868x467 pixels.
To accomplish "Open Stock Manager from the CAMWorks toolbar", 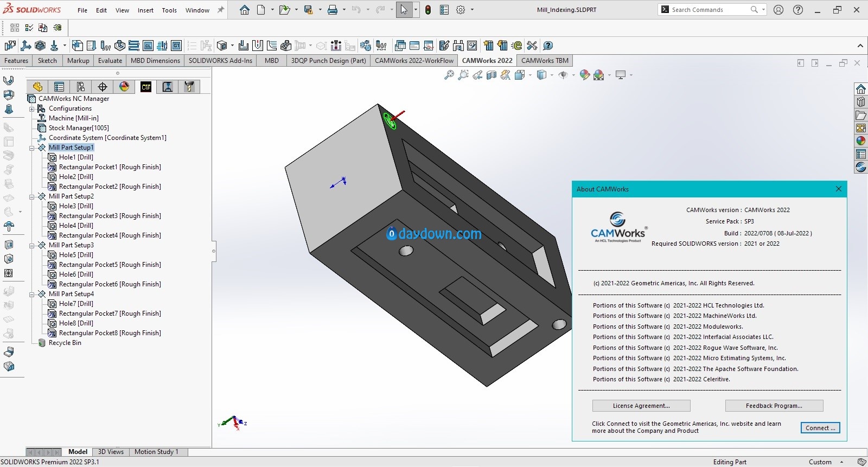I will tap(40, 46).
